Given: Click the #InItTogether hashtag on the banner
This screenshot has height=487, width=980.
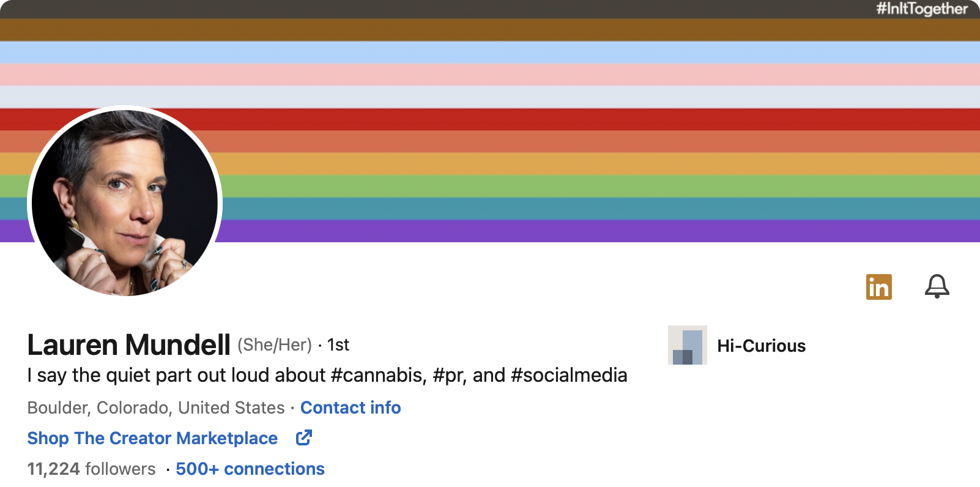Looking at the screenshot, I should coord(921,9).
